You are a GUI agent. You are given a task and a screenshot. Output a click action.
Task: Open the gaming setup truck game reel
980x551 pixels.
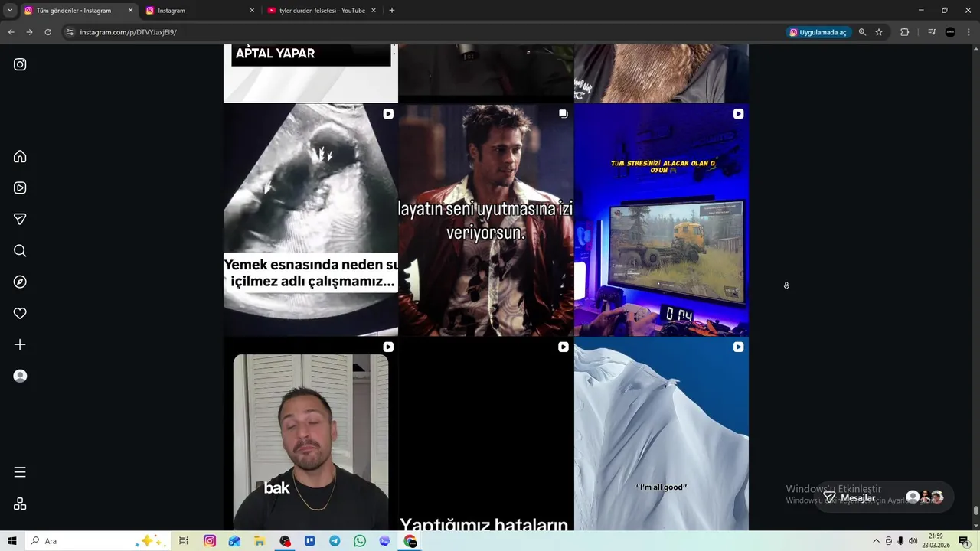tap(661, 220)
